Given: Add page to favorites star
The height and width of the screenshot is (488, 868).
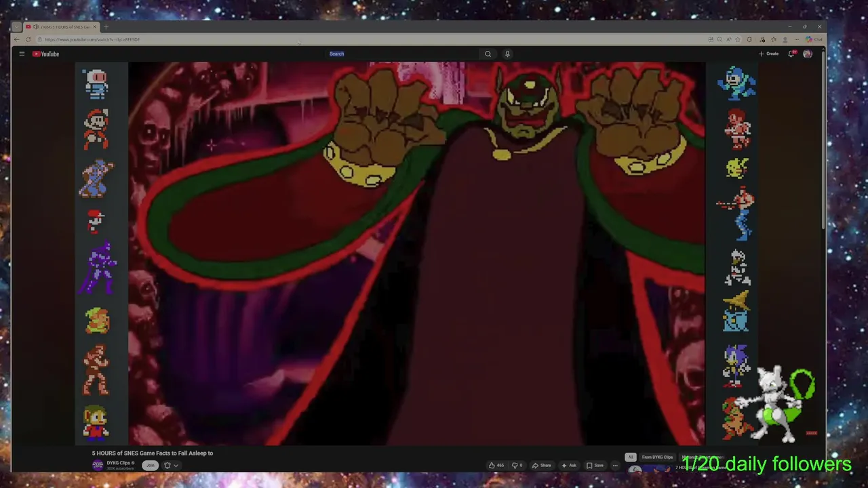Looking at the screenshot, I should 738,39.
